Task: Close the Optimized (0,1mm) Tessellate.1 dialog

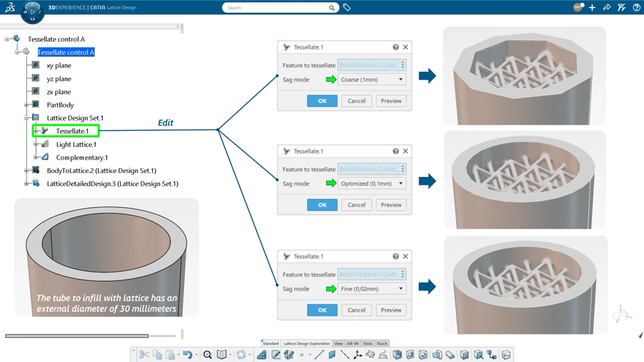Action: coord(405,151)
